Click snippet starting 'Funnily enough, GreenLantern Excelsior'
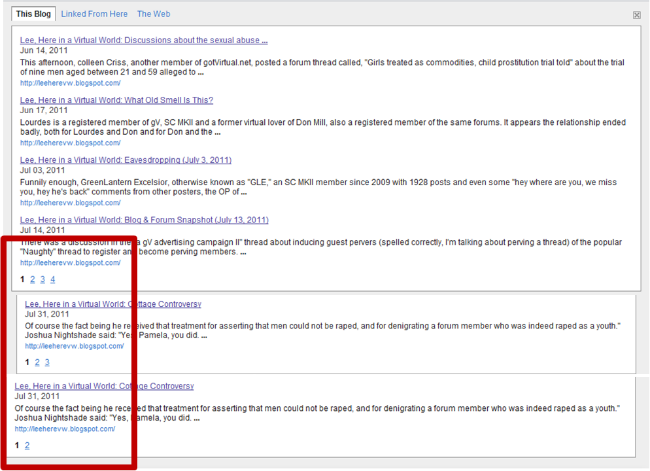Screen dimensions: 650x471 [318, 187]
